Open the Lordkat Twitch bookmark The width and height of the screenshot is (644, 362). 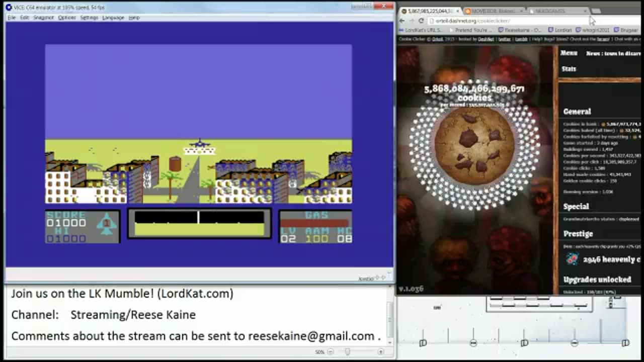[560, 30]
